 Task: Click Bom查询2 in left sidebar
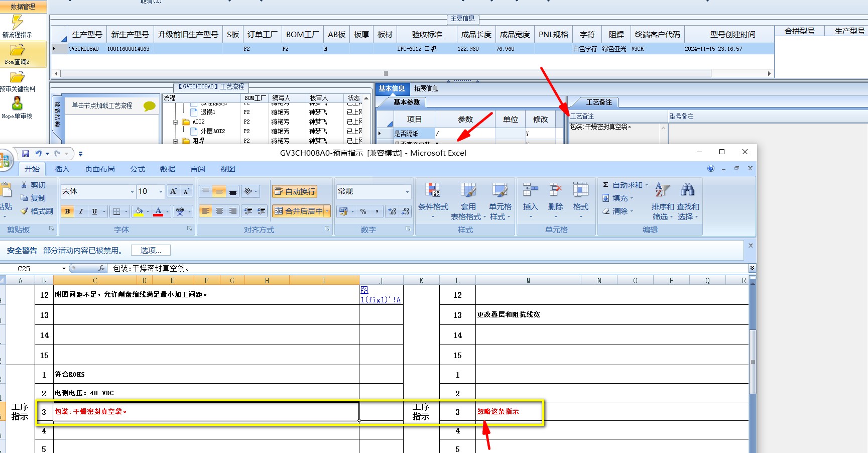[x=17, y=54]
